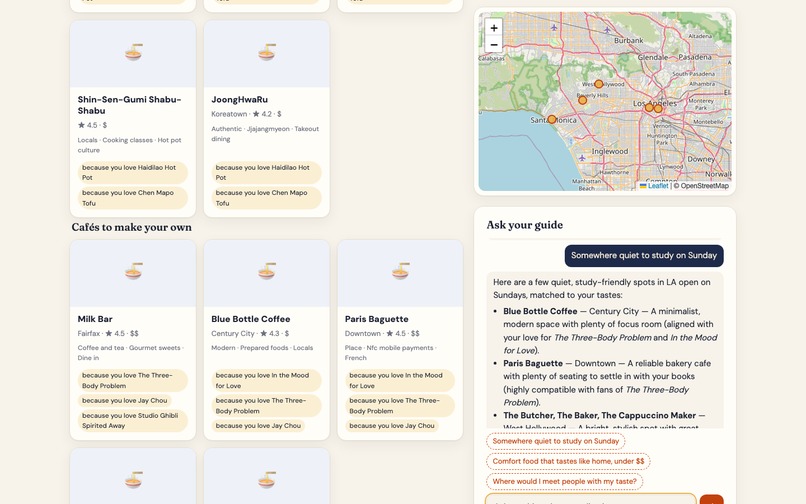Open the Leaflet attribution link
The image size is (806, 504).
tap(654, 186)
